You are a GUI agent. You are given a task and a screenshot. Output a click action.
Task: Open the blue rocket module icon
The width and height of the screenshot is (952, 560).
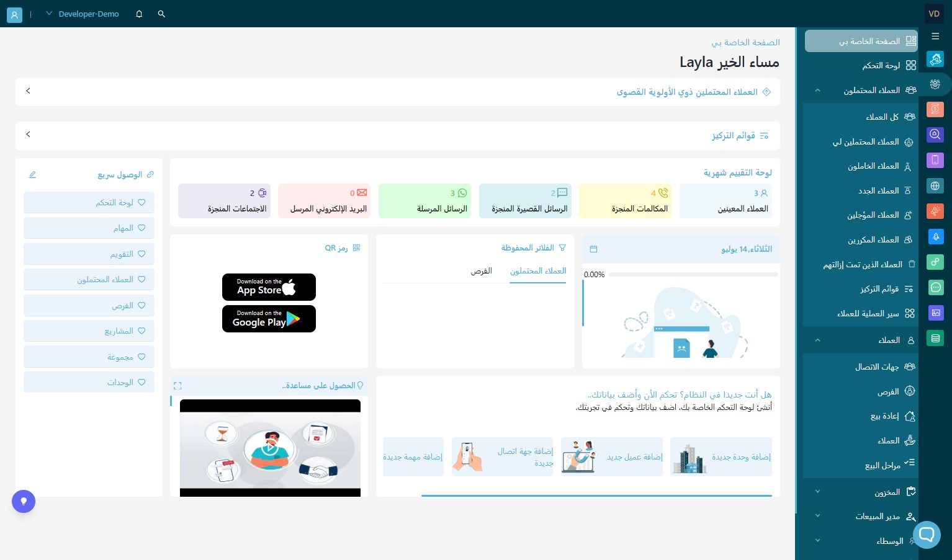[x=935, y=236]
